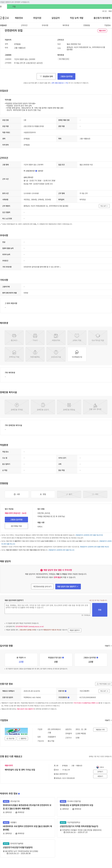This screenshot has height=868, width=112.
Task: Click the 로그인 link at top
Action: (105, 11)
